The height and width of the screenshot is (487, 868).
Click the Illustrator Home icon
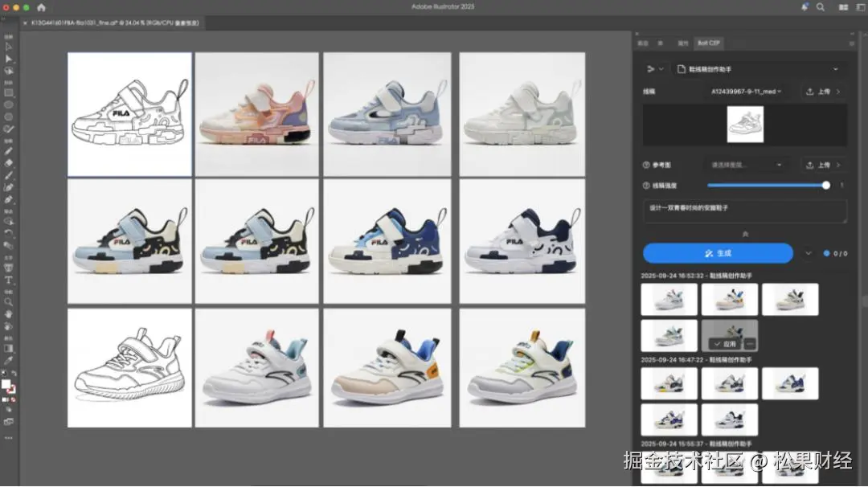point(41,8)
